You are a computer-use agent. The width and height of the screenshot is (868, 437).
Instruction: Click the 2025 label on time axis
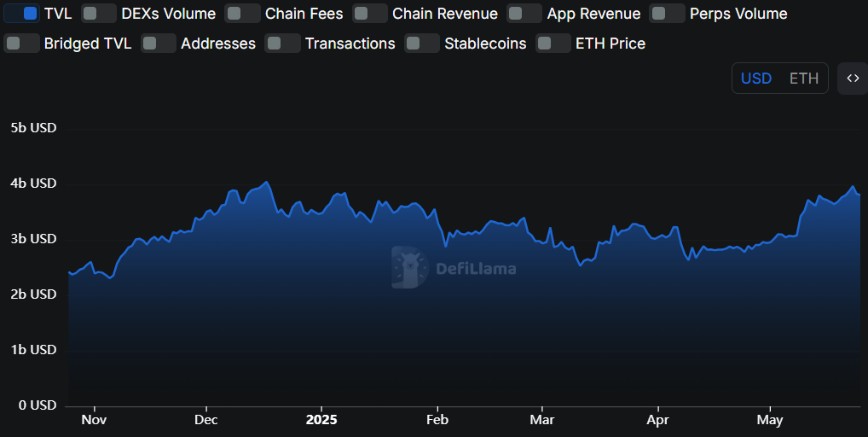coord(321,420)
